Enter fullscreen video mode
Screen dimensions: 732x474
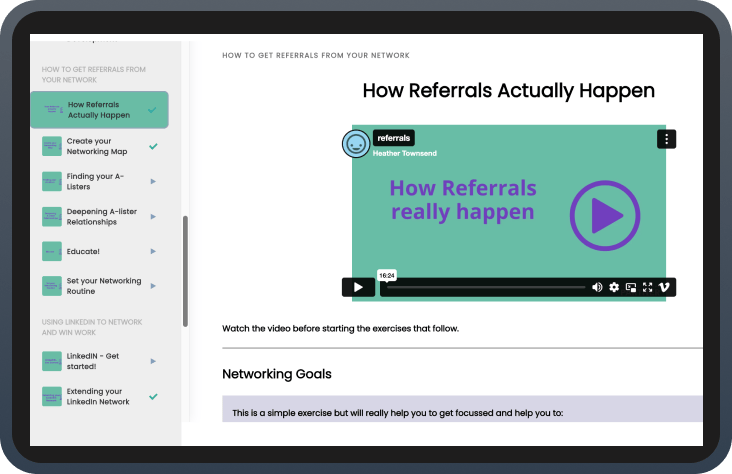(647, 287)
